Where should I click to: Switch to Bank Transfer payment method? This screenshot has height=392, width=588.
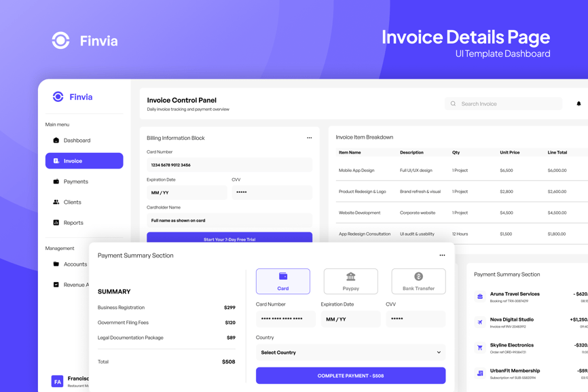[418, 281]
